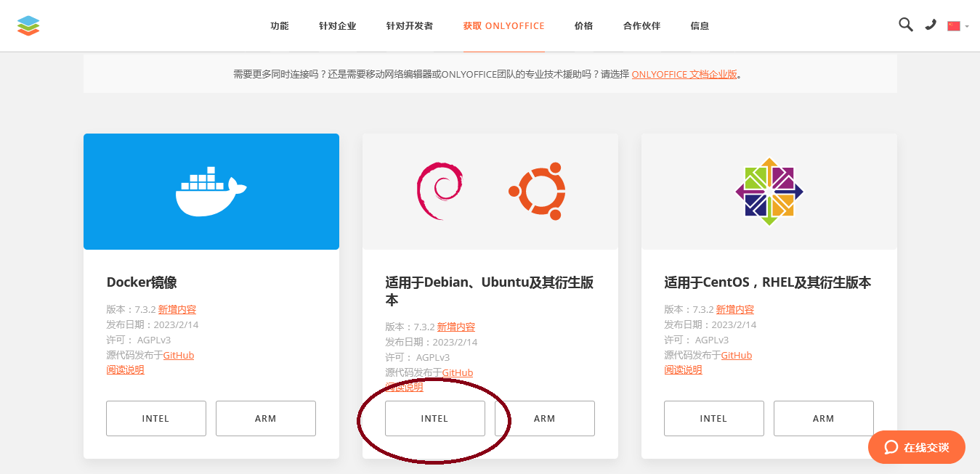Open 新增内容 link in Debian card

pos(456,327)
